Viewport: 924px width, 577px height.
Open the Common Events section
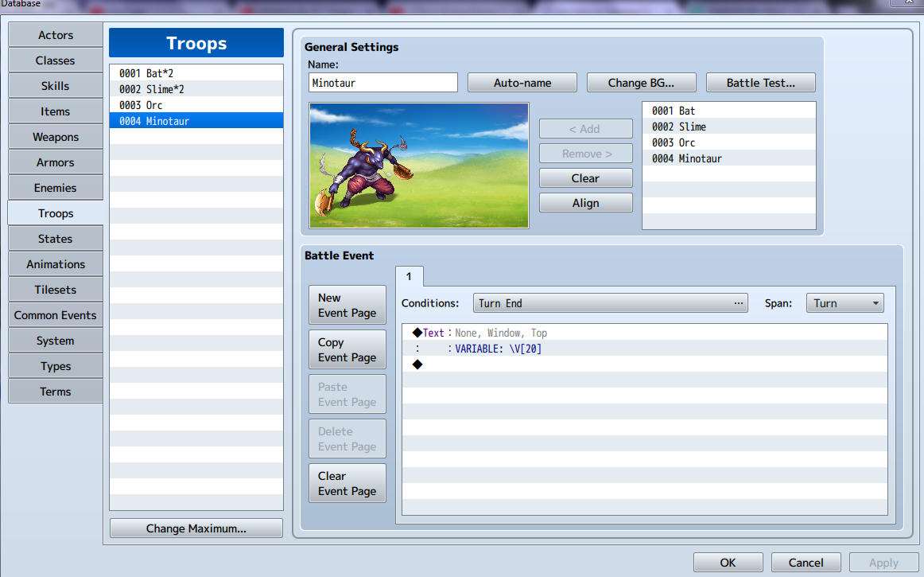pos(55,314)
